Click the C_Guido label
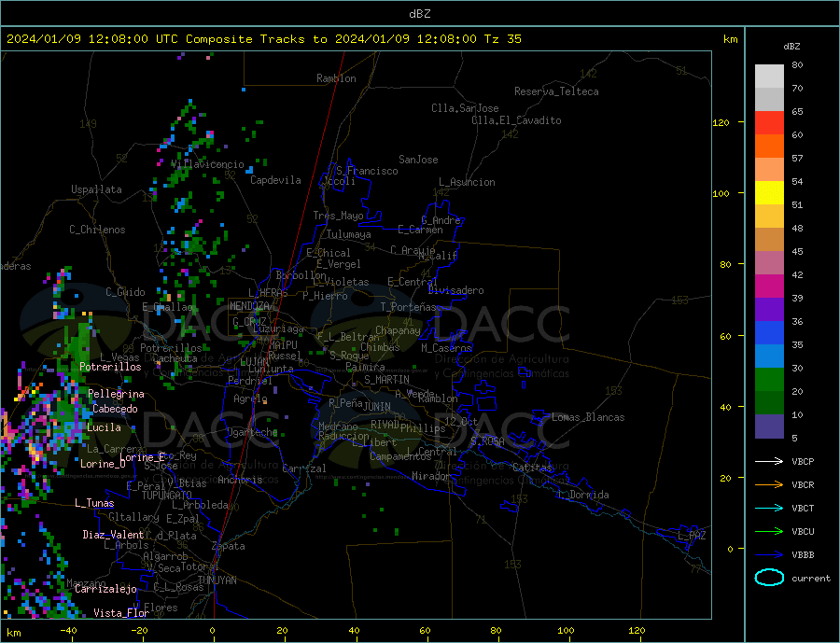Image resolution: width=840 pixels, height=643 pixels. [125, 292]
